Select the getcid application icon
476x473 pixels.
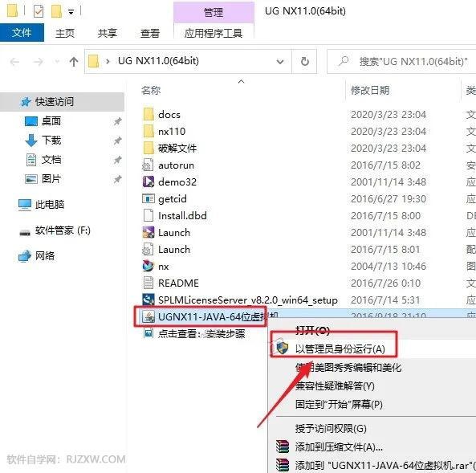148,198
